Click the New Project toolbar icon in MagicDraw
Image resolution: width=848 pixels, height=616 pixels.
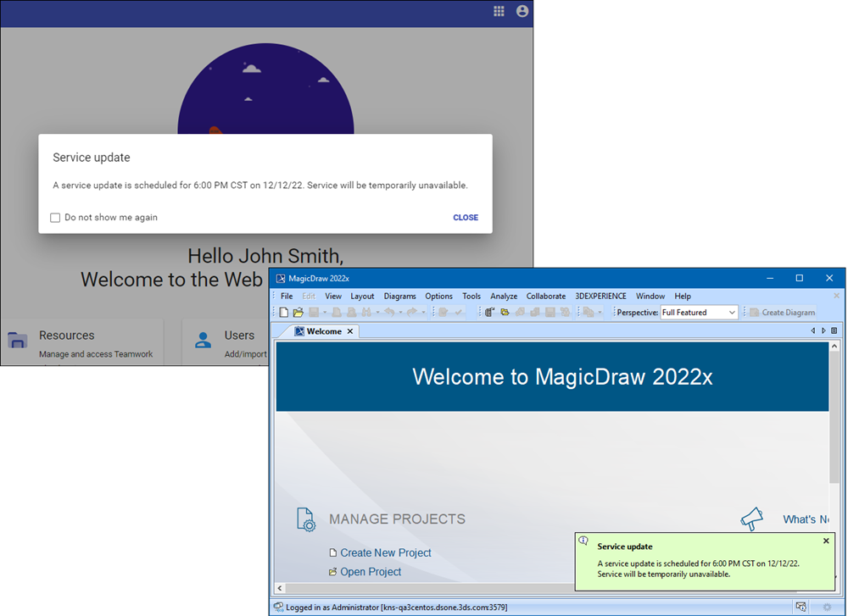pyautogui.click(x=284, y=313)
